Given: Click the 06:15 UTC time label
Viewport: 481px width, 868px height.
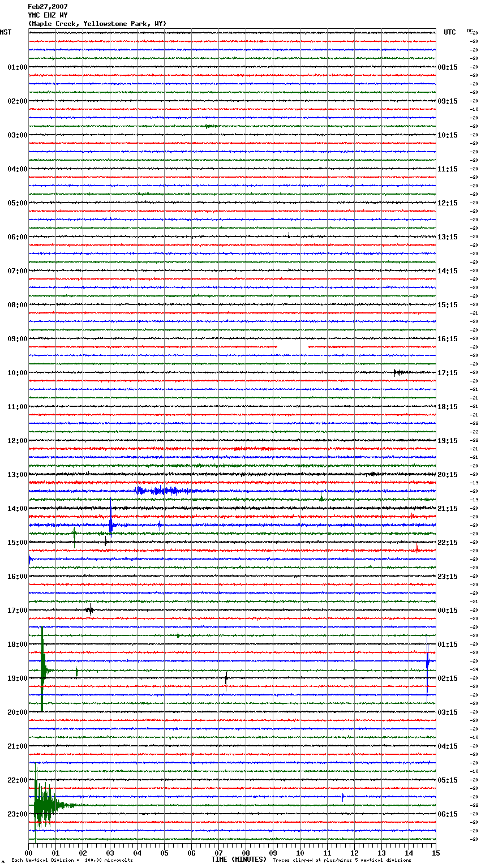Looking at the screenshot, I should [448, 814].
